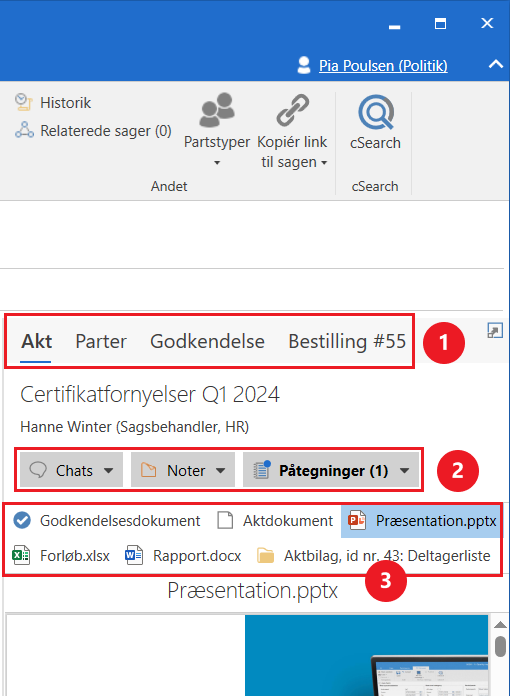The height and width of the screenshot is (696, 510).
Task: Click the Word icon of Rapport.docx
Action: click(x=134, y=555)
